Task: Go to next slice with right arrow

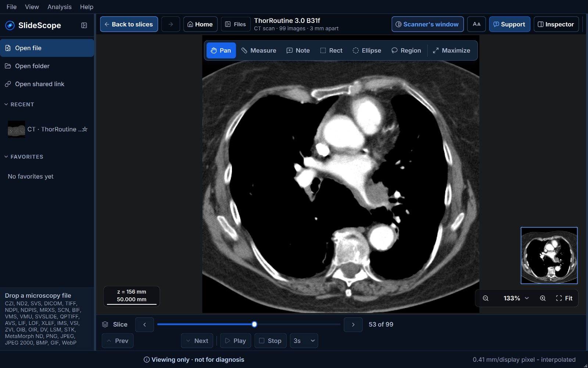Action: tap(353, 325)
